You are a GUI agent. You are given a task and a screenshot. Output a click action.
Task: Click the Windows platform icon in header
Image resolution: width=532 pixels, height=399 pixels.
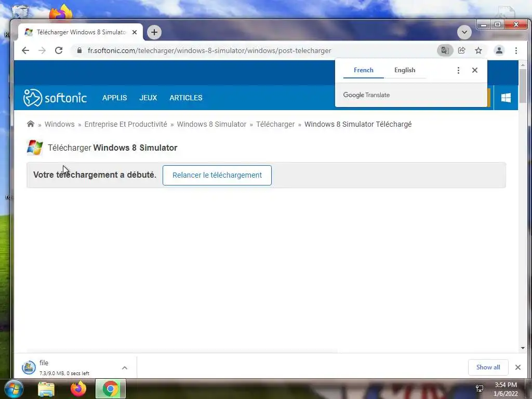coord(506,98)
